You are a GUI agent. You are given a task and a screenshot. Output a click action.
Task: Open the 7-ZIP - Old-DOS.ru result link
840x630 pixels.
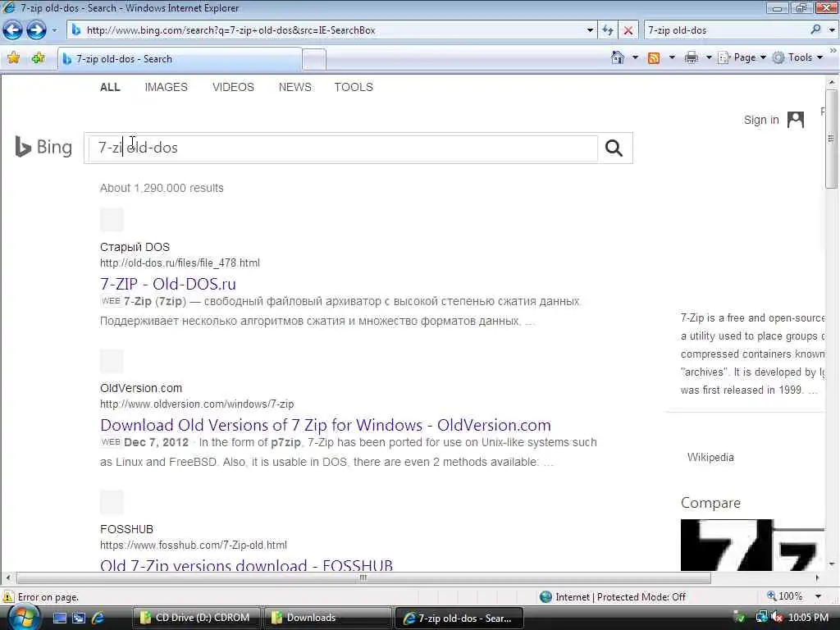pyautogui.click(x=168, y=284)
